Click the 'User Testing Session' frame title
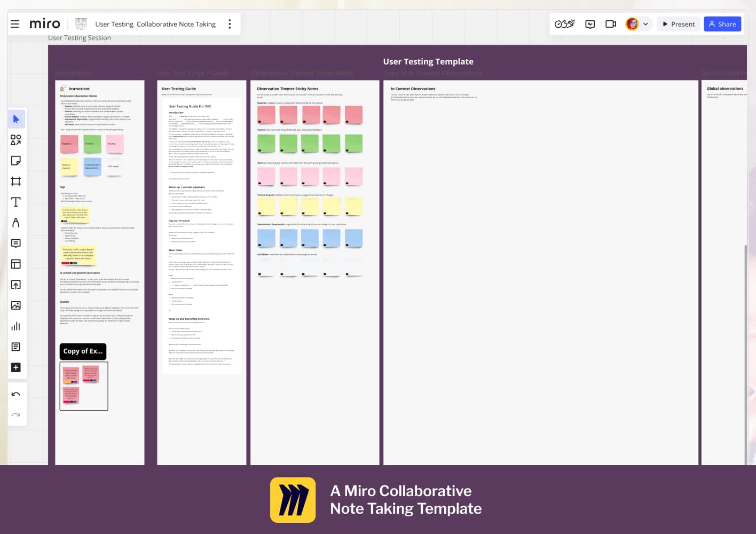 coord(80,38)
